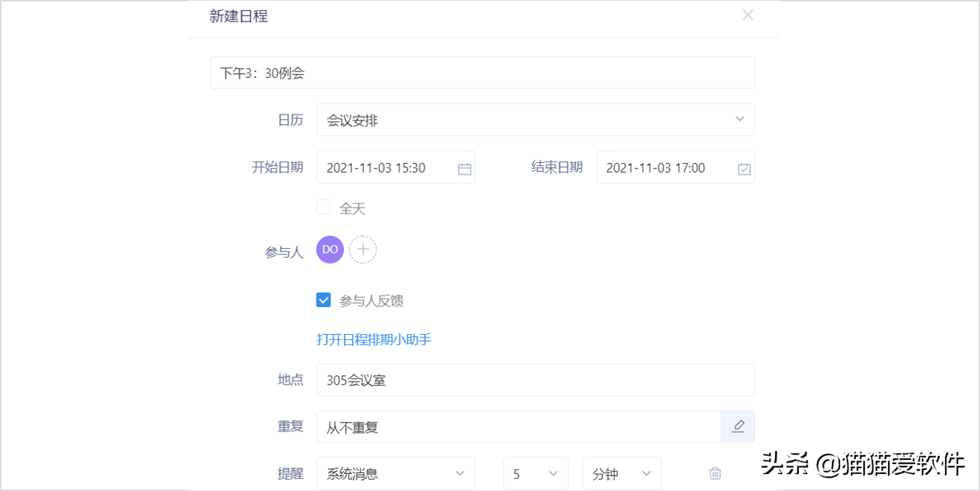Open the start date calendar picker icon
Image resolution: width=980 pixels, height=491 pixels.
[x=464, y=167]
